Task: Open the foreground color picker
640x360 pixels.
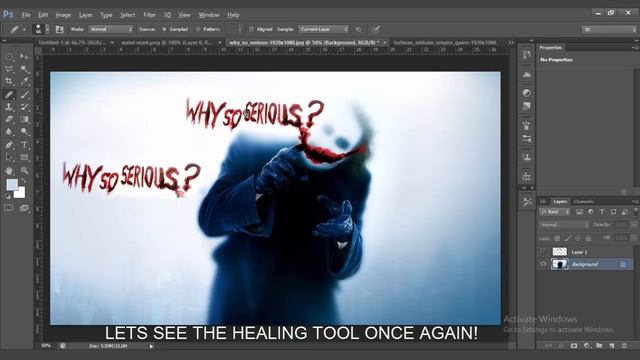Action: click(x=12, y=184)
